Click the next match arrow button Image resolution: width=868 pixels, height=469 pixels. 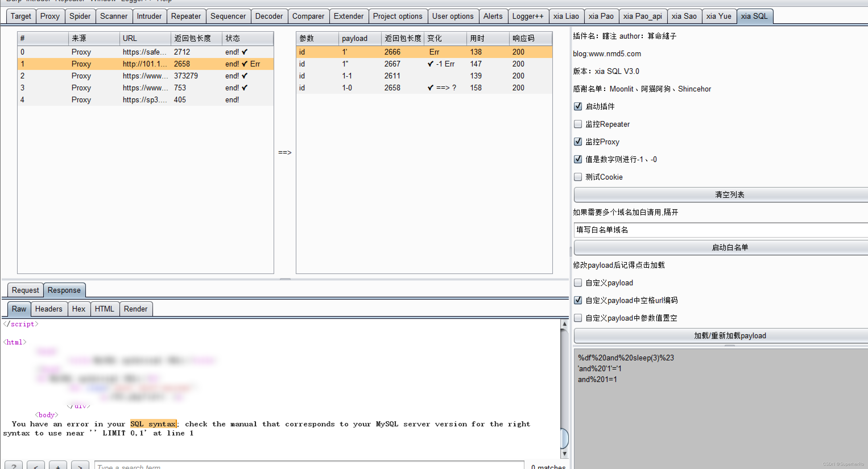[80, 466]
